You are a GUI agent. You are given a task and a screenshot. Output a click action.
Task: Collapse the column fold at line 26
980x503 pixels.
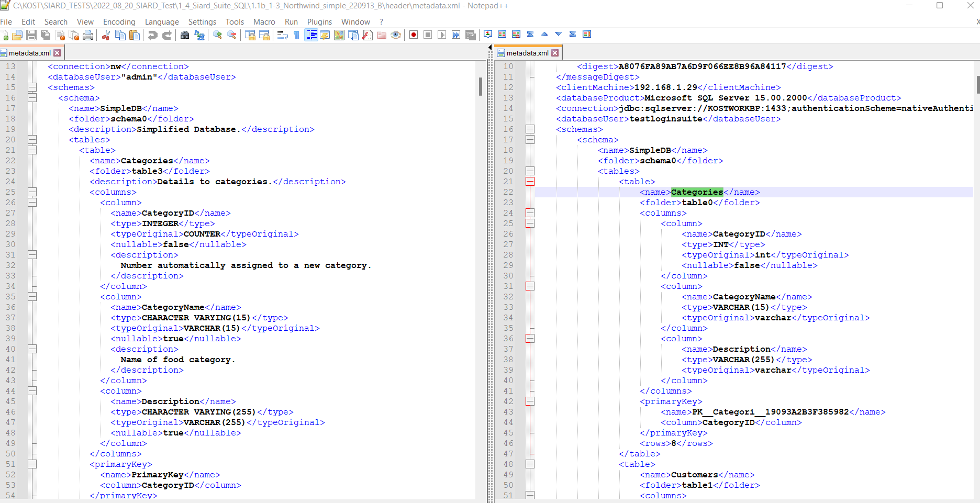(32, 203)
